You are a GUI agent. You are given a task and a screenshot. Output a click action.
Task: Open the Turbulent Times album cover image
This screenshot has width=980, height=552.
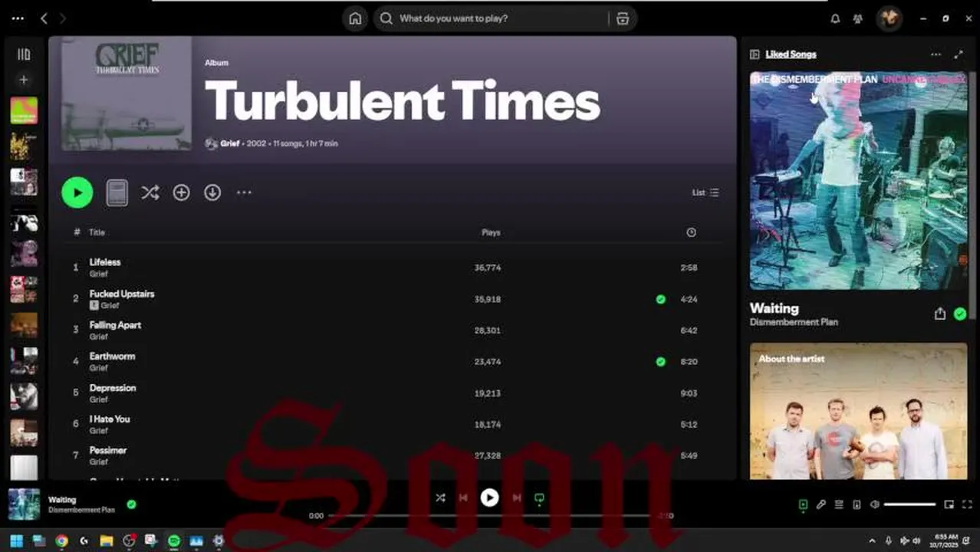pos(127,93)
